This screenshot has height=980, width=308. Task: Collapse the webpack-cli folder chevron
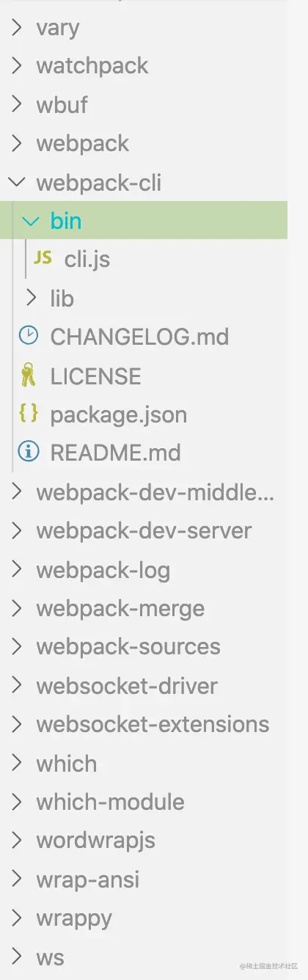pos(16,182)
